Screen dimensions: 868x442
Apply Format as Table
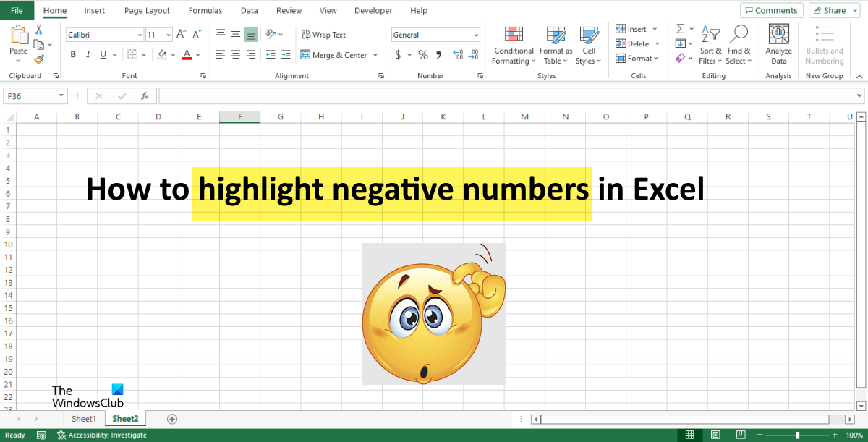click(x=556, y=45)
